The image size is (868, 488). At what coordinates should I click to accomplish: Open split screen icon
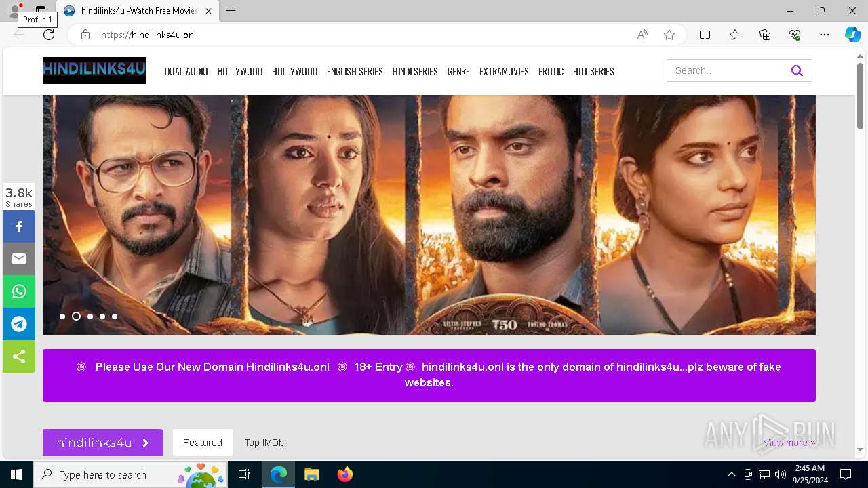click(705, 35)
